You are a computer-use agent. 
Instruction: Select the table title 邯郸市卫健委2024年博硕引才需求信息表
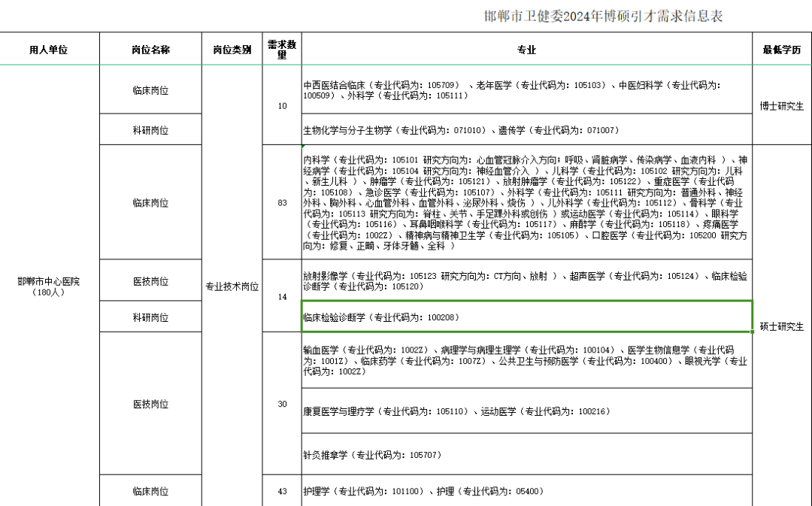(x=604, y=16)
